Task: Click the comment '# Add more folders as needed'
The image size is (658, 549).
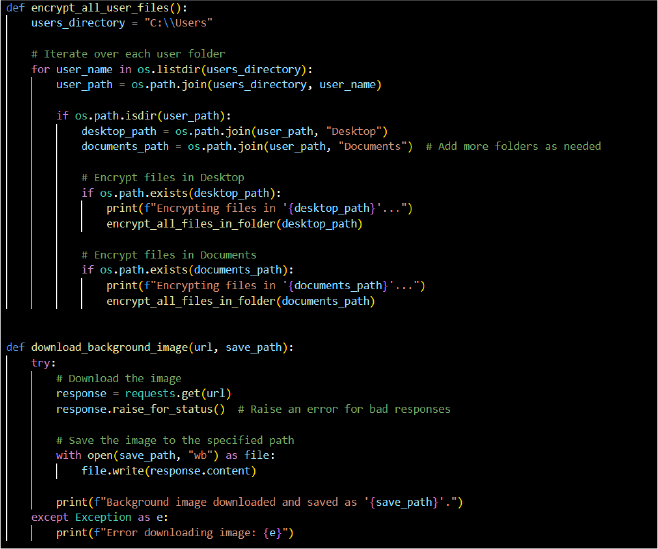Action: click(x=513, y=146)
